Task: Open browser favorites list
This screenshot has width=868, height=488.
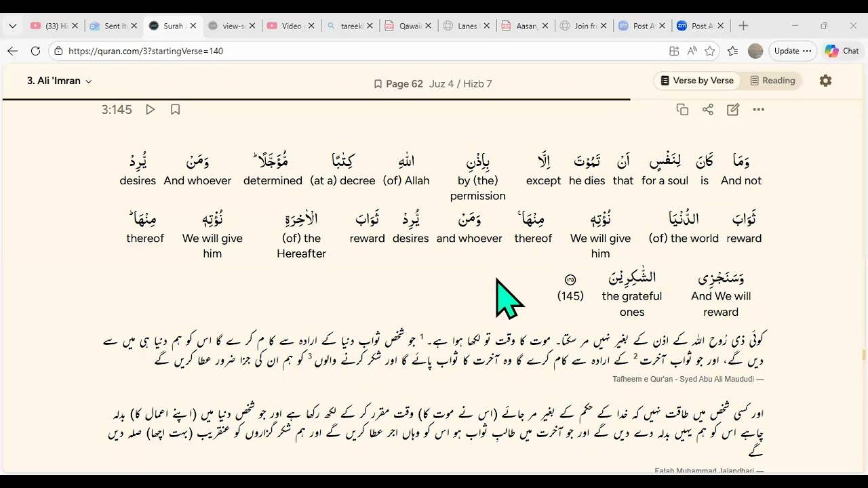Action: point(733,51)
